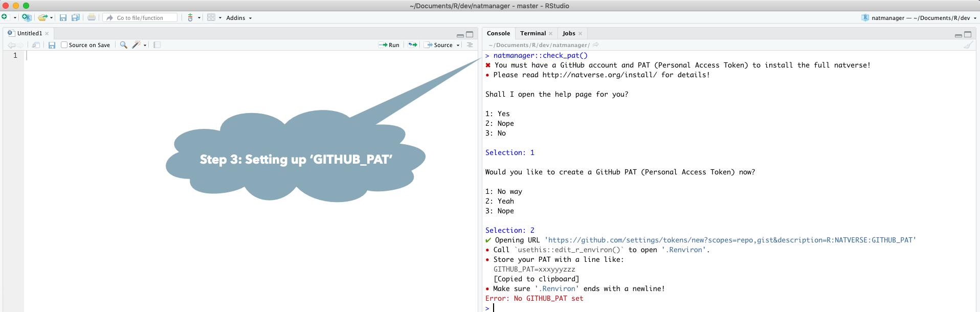
Task: Click the Print icon in main toolbar
Action: 92,18
